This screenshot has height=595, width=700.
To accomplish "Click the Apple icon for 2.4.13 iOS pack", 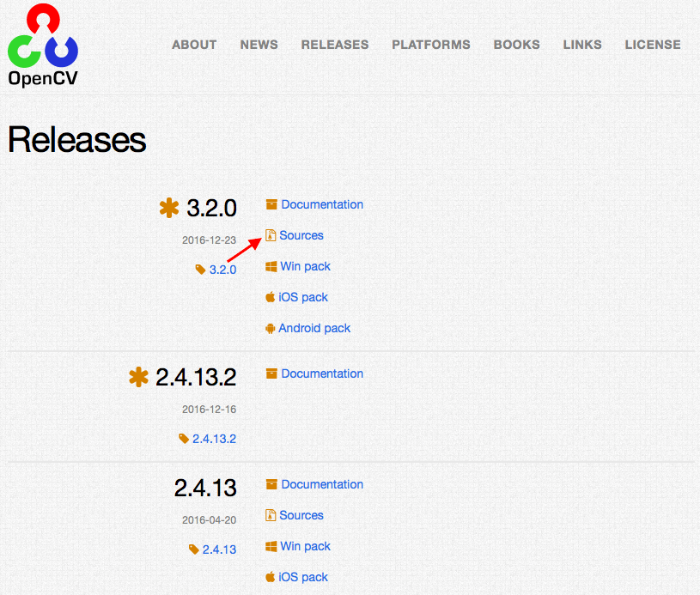I will point(270,577).
